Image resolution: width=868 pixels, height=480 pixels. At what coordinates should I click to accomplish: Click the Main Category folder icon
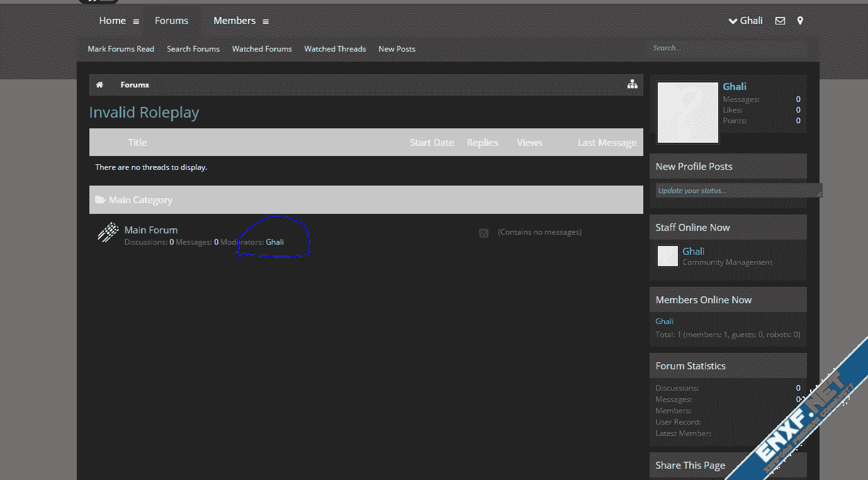[x=100, y=200]
